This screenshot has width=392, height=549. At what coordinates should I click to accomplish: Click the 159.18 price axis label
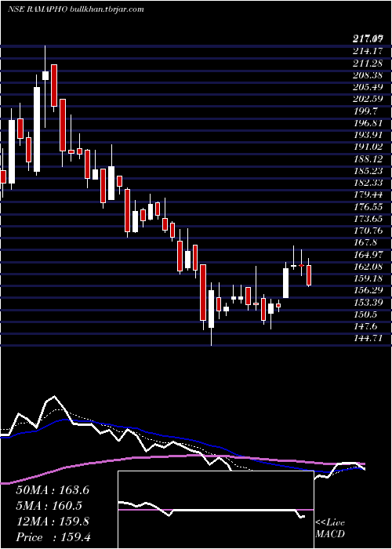[368, 278]
